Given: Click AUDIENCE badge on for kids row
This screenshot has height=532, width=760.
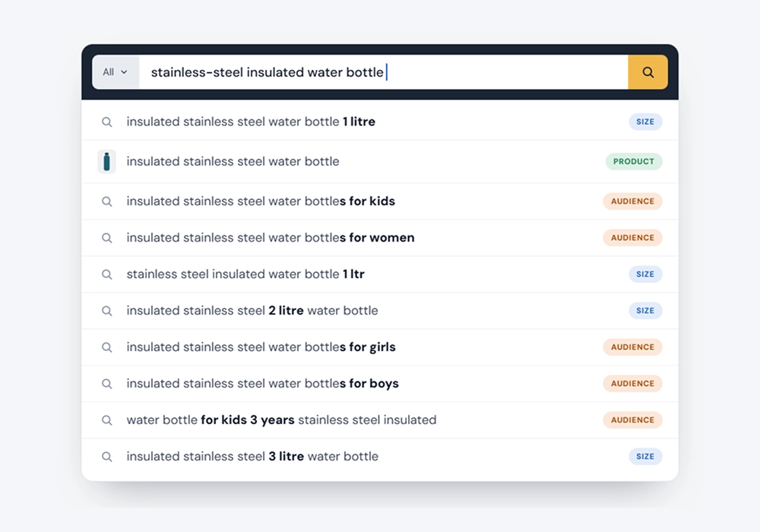Looking at the screenshot, I should [x=632, y=201].
